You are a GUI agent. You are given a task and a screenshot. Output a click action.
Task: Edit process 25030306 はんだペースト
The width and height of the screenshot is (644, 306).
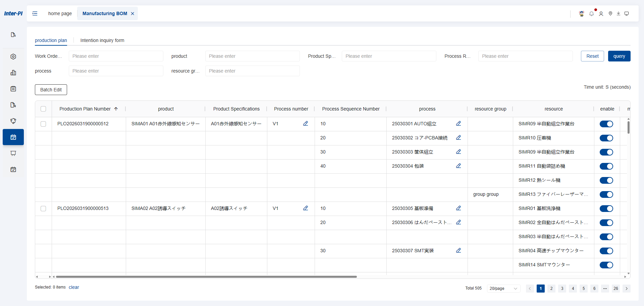tap(459, 222)
